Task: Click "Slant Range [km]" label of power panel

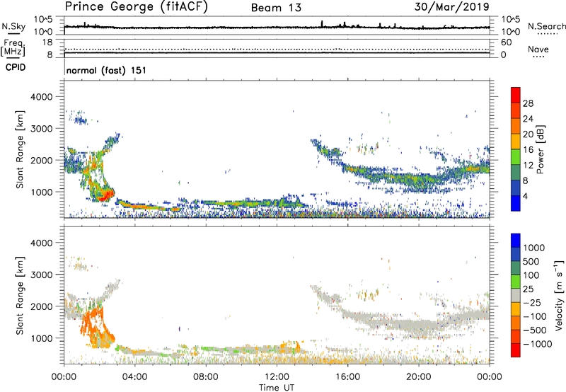Action: tap(20, 149)
